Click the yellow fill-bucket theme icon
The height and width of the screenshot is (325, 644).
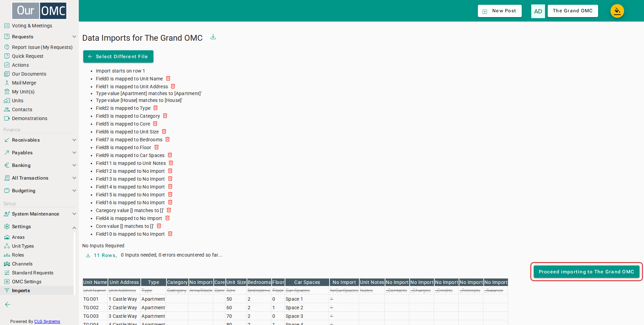tap(617, 11)
